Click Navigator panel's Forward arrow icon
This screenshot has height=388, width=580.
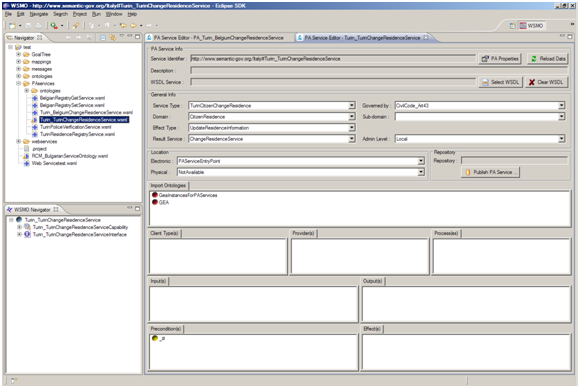point(78,37)
